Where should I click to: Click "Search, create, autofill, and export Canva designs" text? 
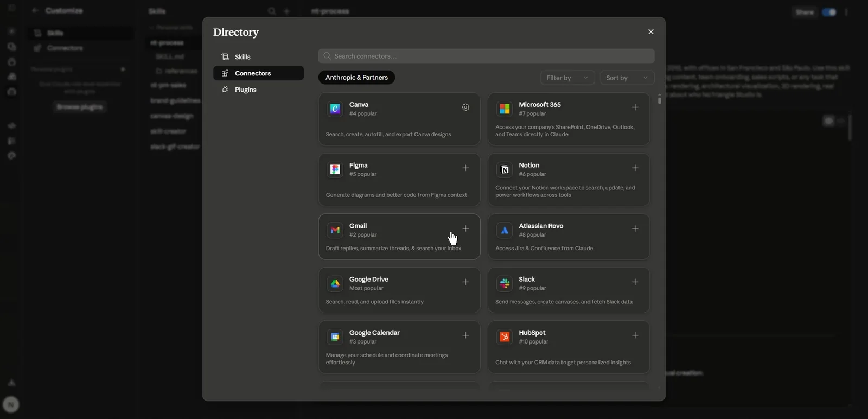(x=388, y=135)
